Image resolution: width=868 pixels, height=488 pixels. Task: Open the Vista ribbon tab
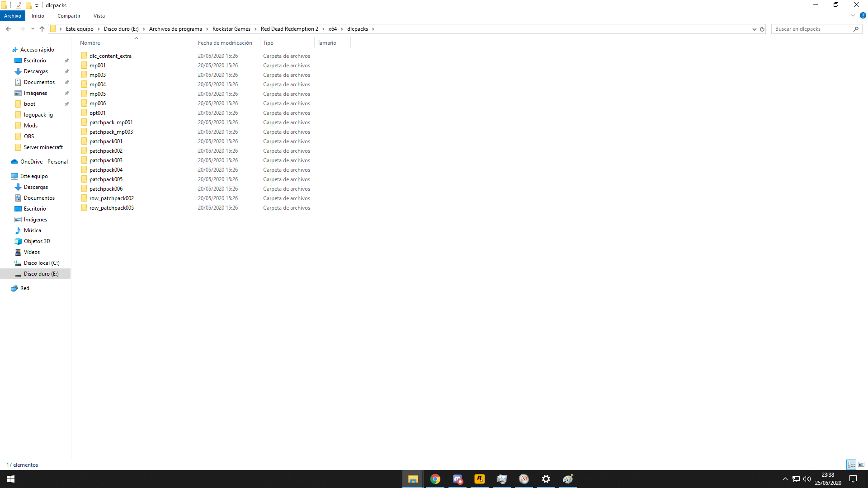point(99,16)
